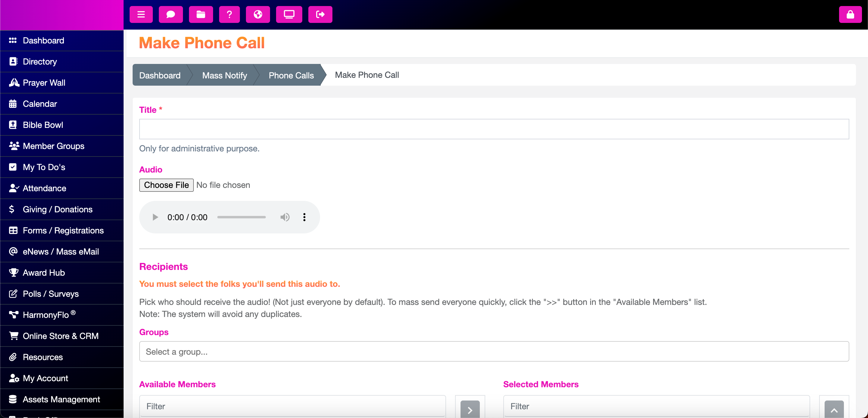Viewport: 868px width, 418px height.
Task: Click the sign-out arrow icon
Action: (x=320, y=14)
